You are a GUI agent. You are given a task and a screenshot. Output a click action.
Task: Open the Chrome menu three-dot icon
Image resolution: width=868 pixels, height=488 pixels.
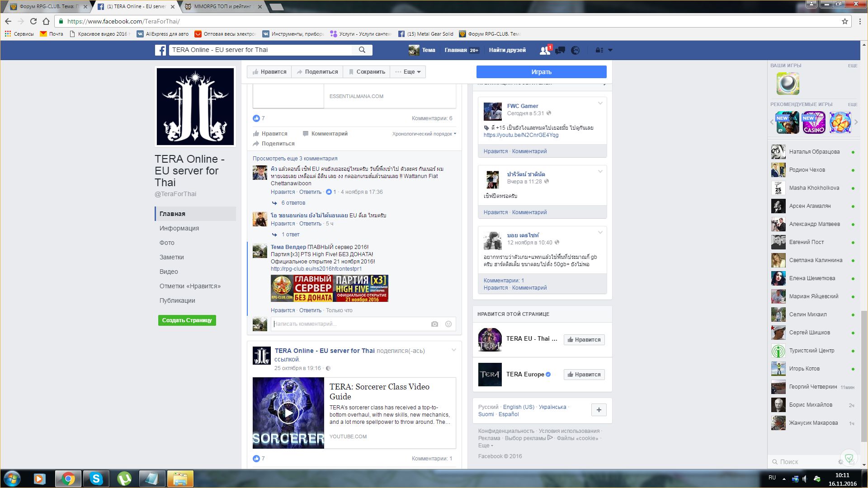click(860, 21)
